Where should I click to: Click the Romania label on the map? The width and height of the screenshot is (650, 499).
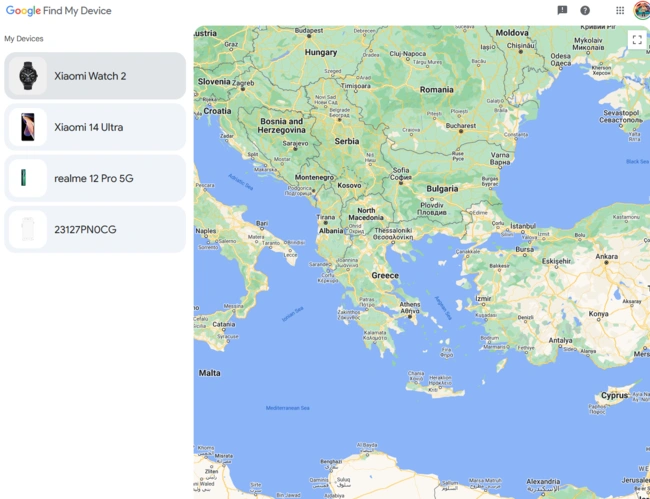[437, 90]
